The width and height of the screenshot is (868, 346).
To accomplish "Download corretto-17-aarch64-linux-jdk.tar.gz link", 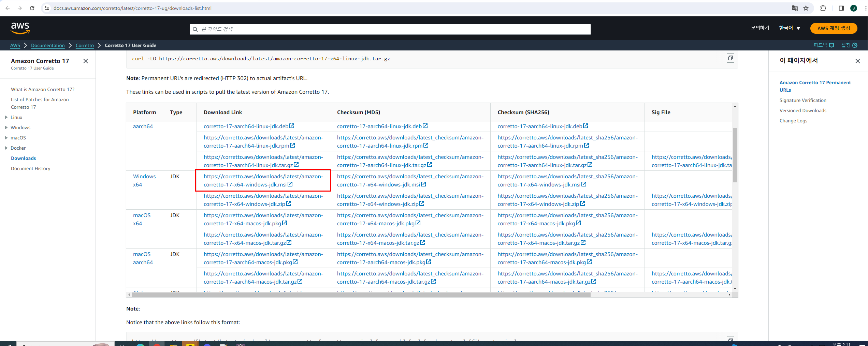I will pos(263,161).
